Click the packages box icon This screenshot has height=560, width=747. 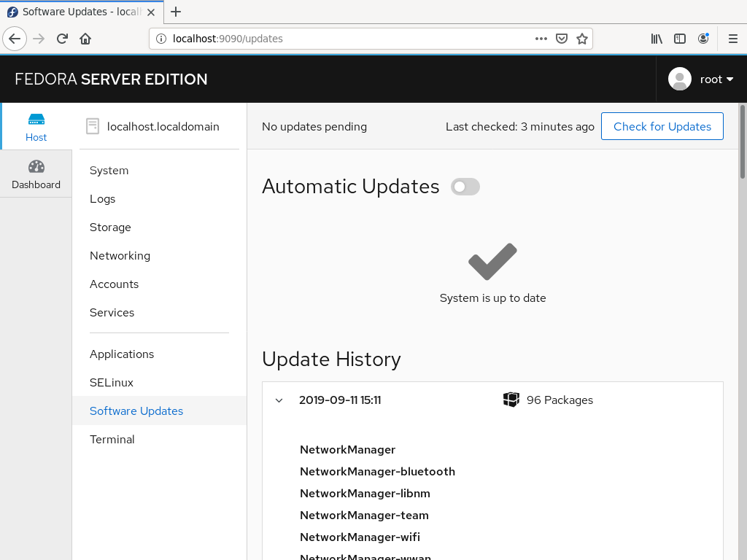click(511, 400)
